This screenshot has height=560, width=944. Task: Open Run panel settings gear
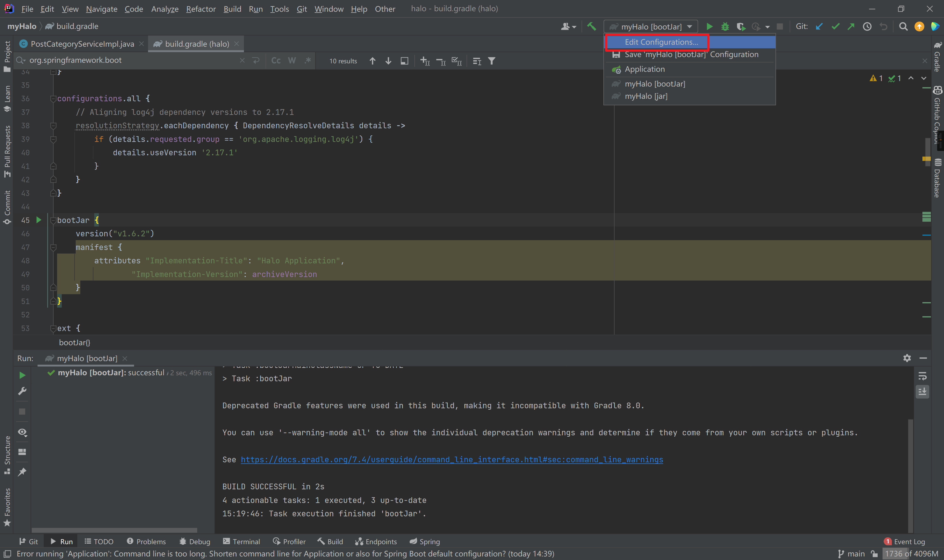click(x=907, y=358)
